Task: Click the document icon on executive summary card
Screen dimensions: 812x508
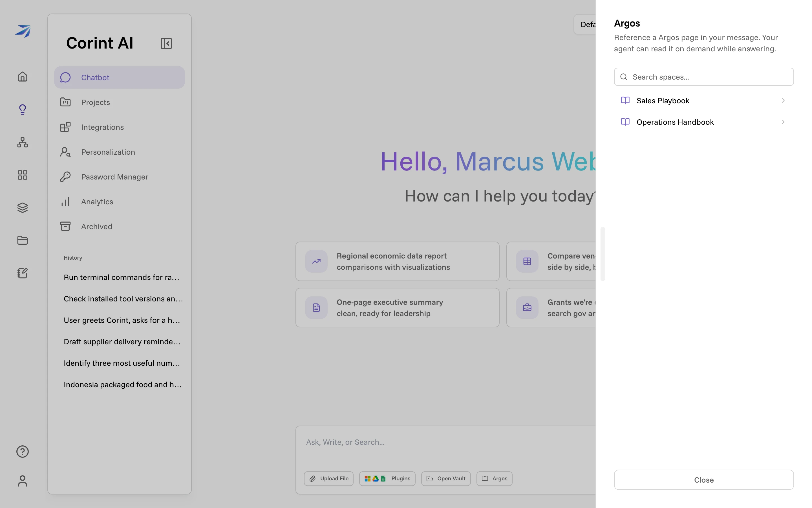Action: (x=316, y=308)
